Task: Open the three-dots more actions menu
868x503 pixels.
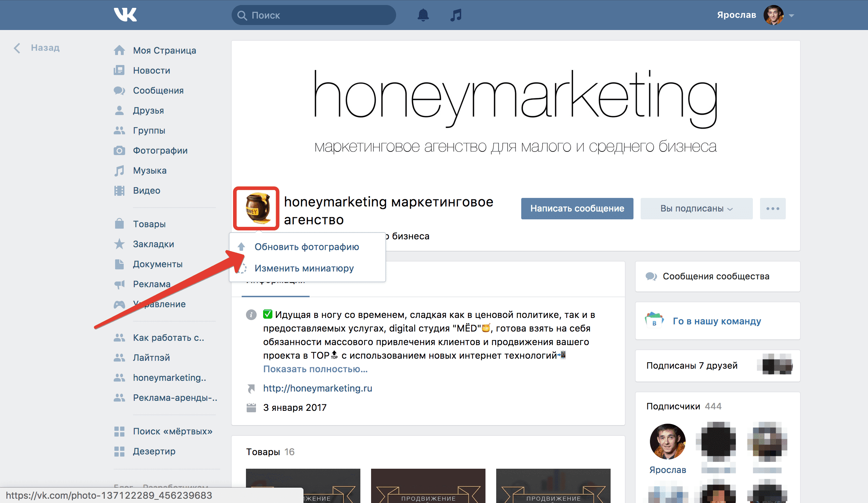Action: [x=773, y=208]
